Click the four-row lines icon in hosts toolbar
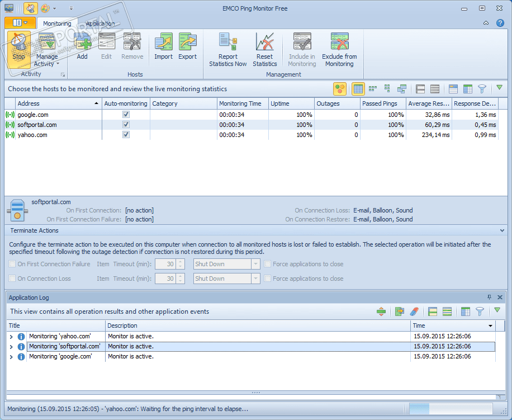Image resolution: width=512 pixels, height=420 pixels. [x=435, y=89]
